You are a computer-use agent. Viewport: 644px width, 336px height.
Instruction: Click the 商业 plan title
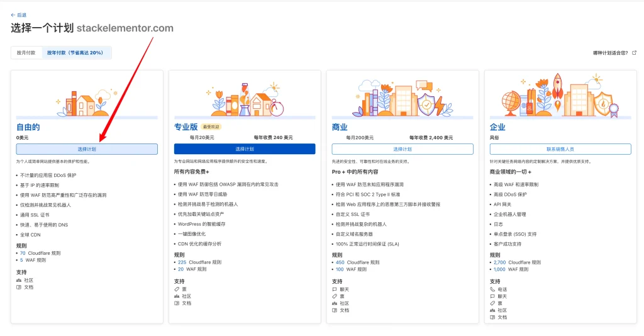(340, 127)
